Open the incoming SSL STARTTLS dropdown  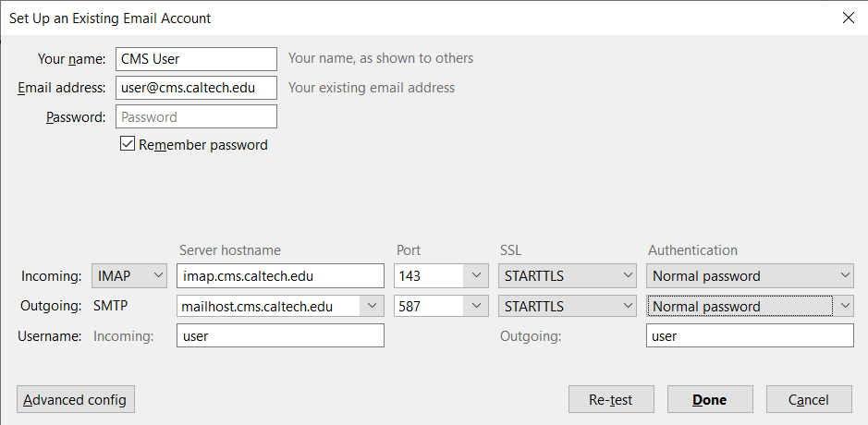(x=568, y=275)
